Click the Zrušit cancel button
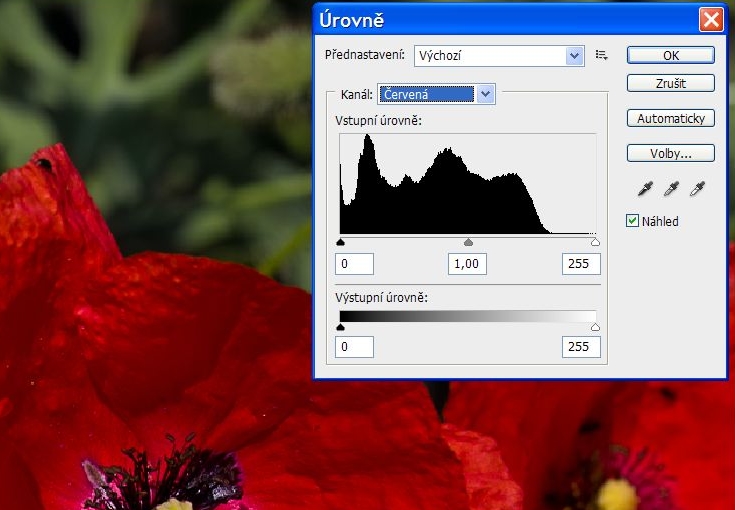 (671, 83)
